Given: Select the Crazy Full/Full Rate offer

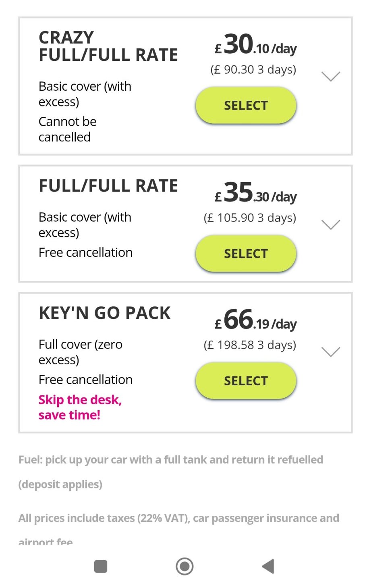Looking at the screenshot, I should click(x=246, y=105).
